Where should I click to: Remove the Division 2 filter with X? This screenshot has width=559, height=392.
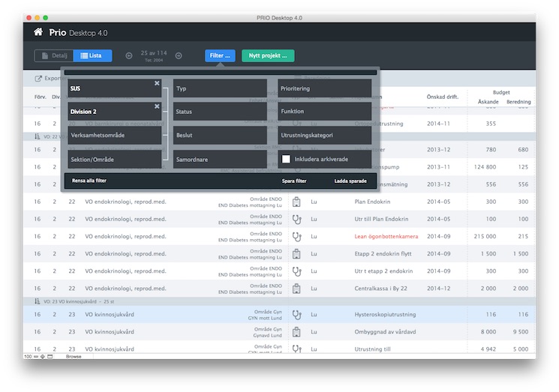pos(157,106)
